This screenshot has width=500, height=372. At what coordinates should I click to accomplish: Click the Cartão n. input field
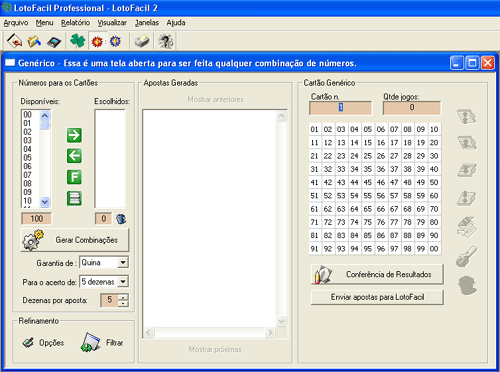click(340, 108)
